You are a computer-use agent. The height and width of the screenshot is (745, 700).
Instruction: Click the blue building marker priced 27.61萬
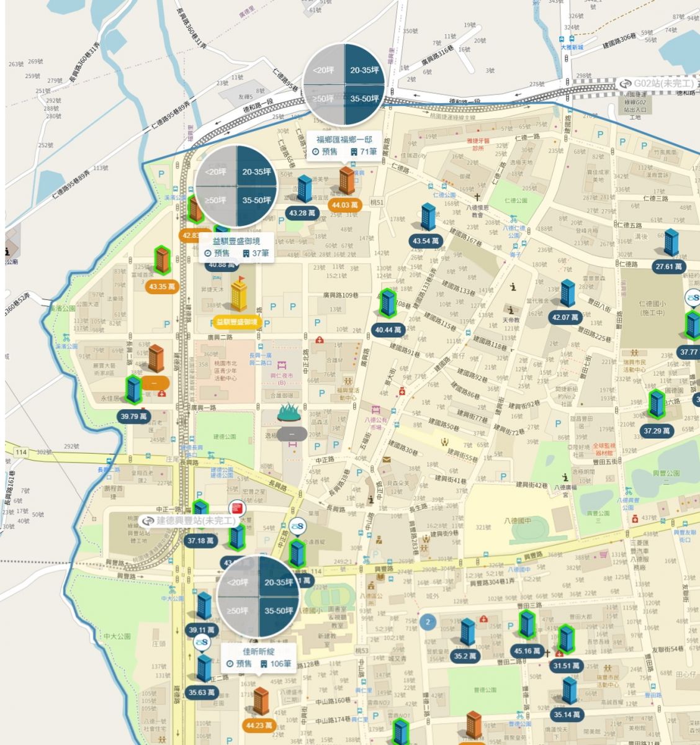coord(671,243)
